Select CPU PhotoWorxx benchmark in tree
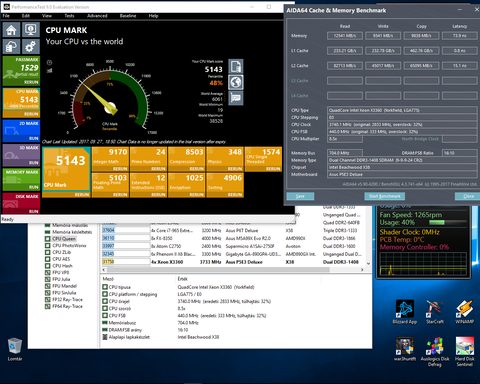The image size is (480, 384). point(66,245)
